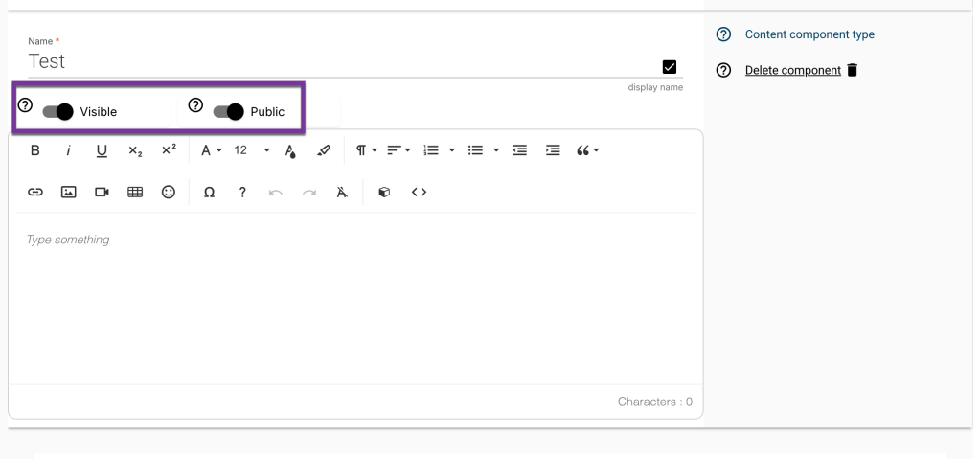The image size is (980, 459).
Task: Open the emoticons picker
Action: coord(169,192)
